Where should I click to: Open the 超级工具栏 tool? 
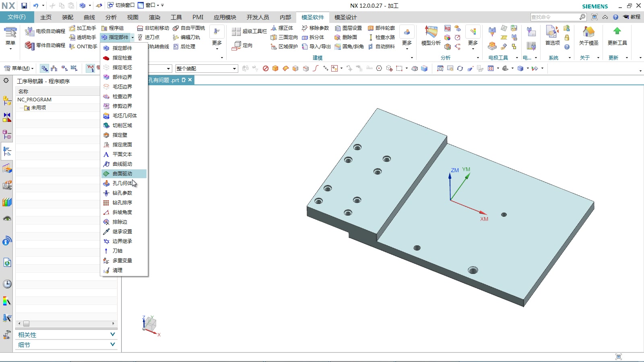249,31
